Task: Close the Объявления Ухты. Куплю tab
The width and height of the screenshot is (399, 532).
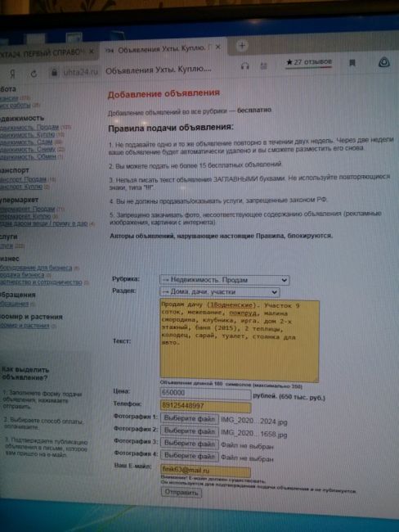Action: point(218,47)
